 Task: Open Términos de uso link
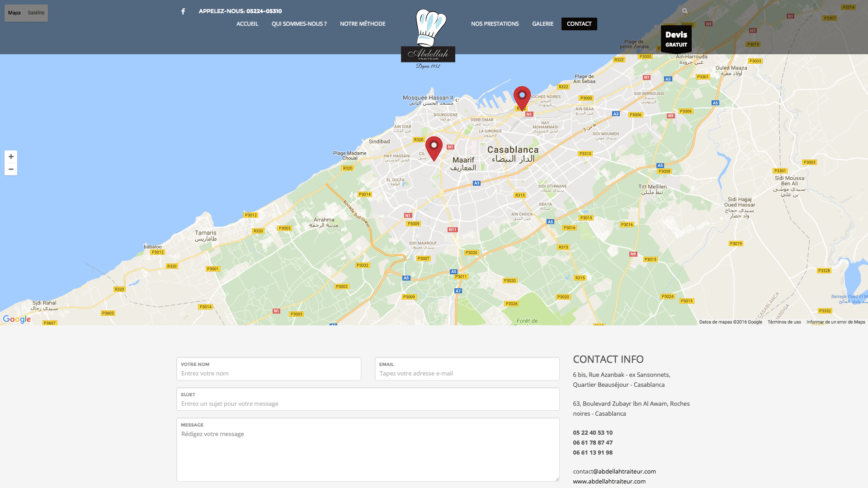coord(784,322)
